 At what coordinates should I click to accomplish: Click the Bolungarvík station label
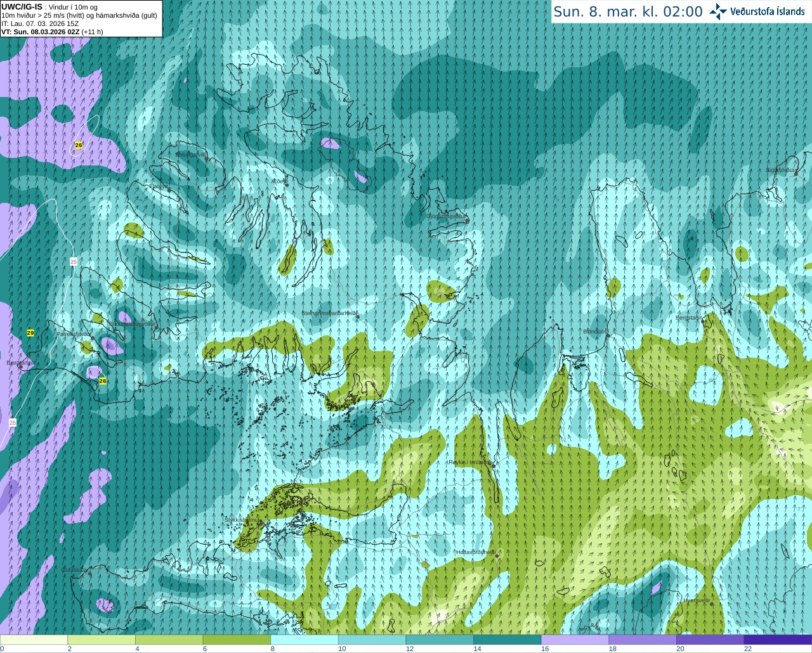[191, 154]
